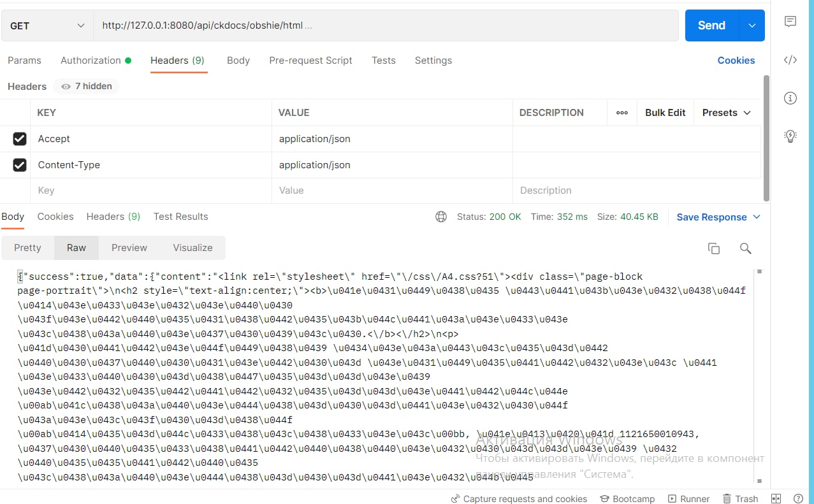Open the help question mark icon

798,499
